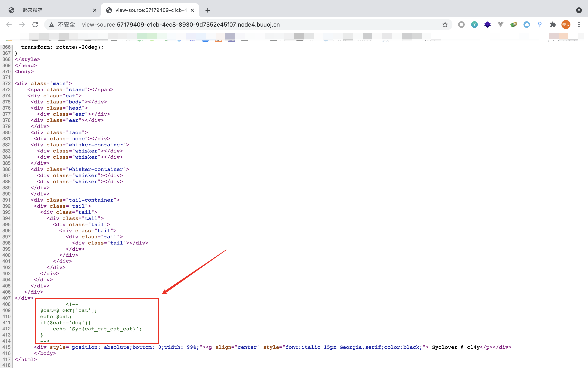Viewport: 588px width, 368px height.
Task: Open the Extensions puzzle piece menu
Action: click(x=553, y=25)
